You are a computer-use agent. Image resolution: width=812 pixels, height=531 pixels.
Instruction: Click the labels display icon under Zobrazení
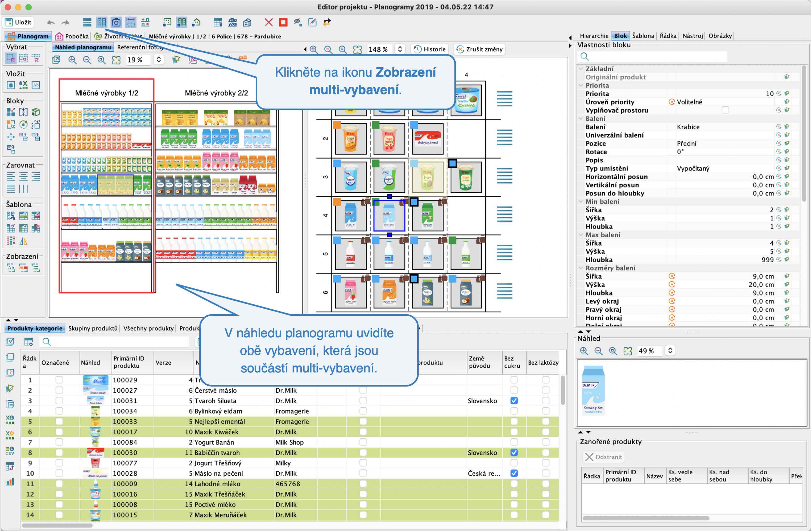[11, 268]
